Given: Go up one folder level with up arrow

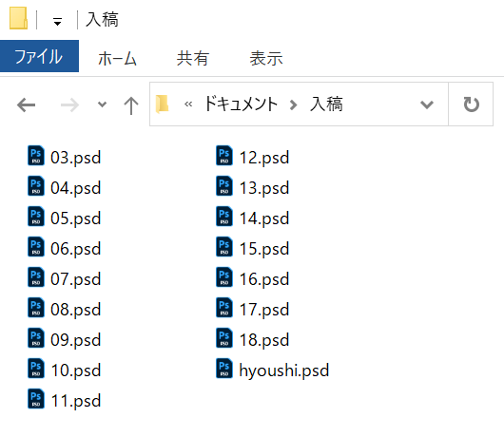Looking at the screenshot, I should tap(131, 105).
